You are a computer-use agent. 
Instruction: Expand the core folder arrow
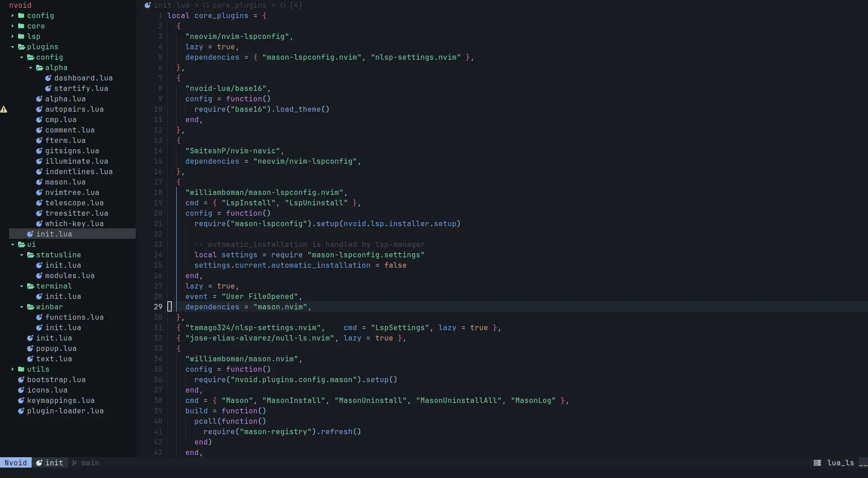click(x=13, y=26)
